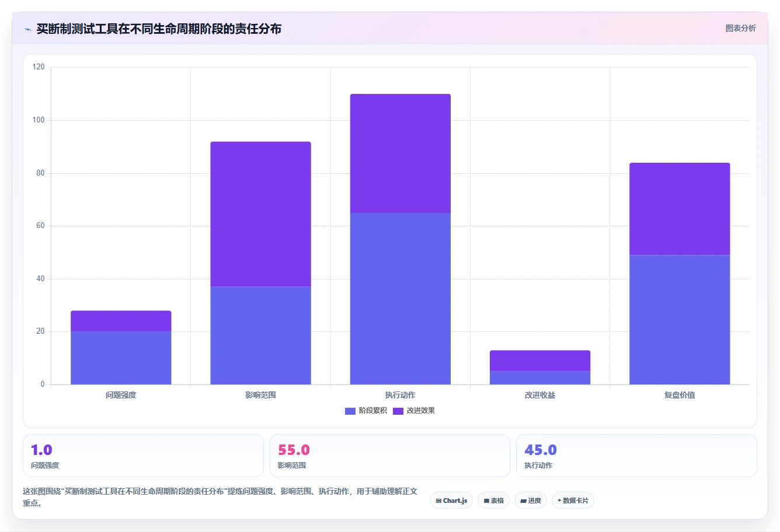Click the 执行动作 x-axis label
The image size is (780, 532).
pos(401,395)
